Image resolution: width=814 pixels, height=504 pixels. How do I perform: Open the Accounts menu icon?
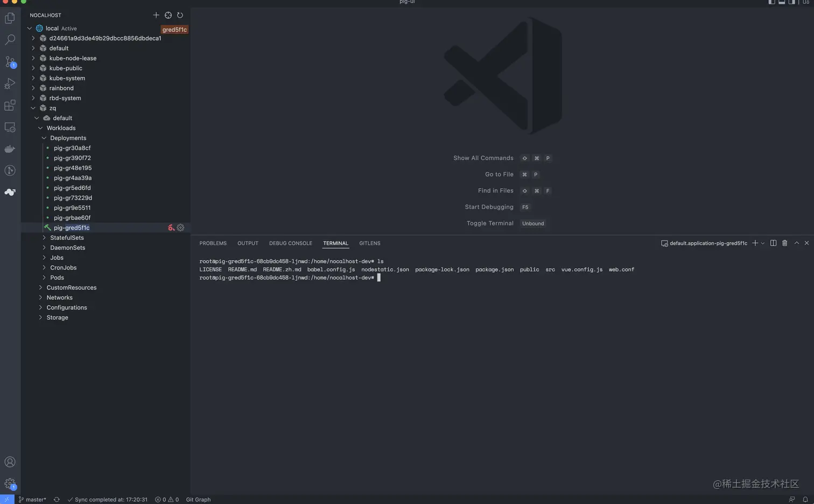click(x=10, y=462)
